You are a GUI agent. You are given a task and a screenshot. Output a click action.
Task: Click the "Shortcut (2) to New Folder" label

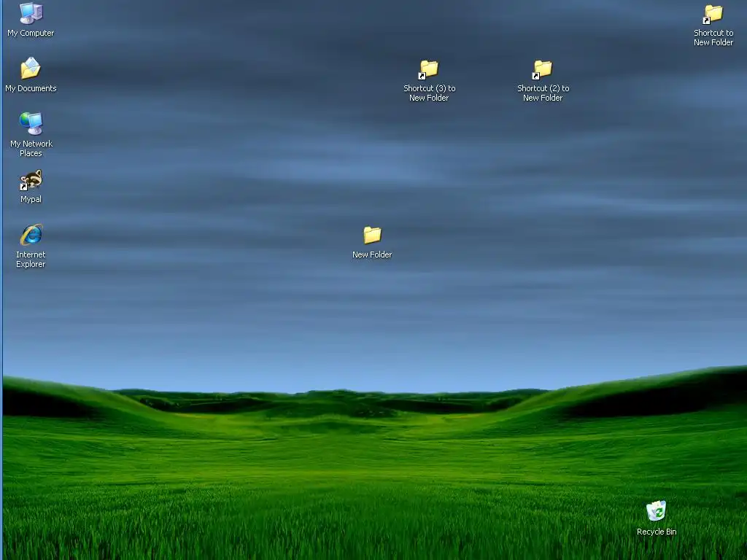tap(543, 93)
